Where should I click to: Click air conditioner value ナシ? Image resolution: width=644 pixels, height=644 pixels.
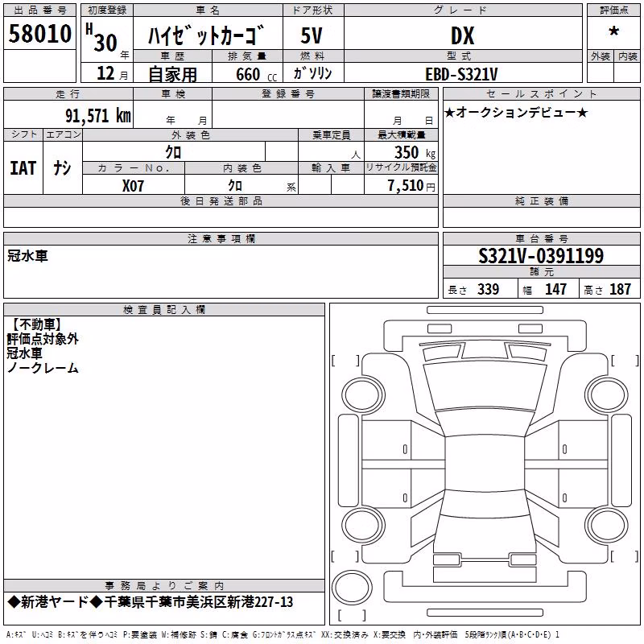click(63, 168)
